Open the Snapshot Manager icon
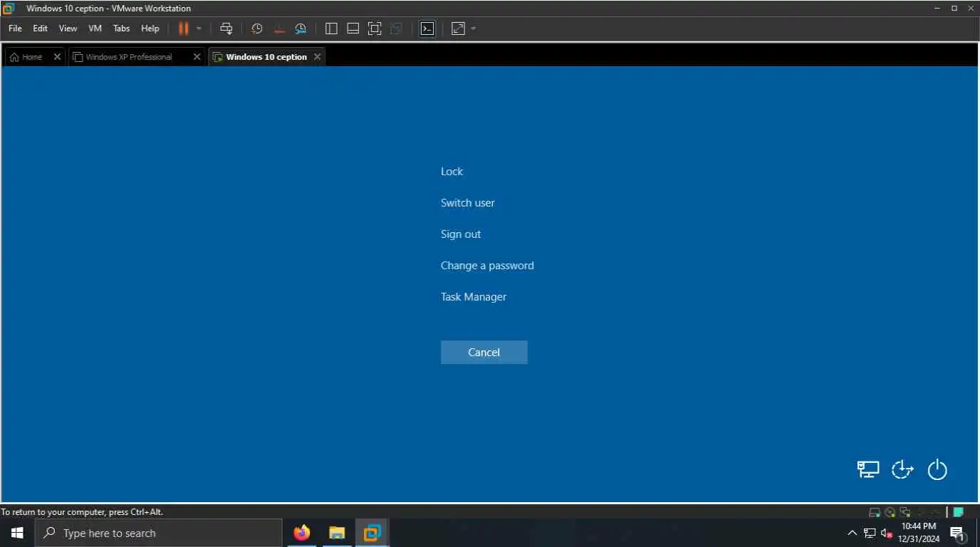 (301, 28)
